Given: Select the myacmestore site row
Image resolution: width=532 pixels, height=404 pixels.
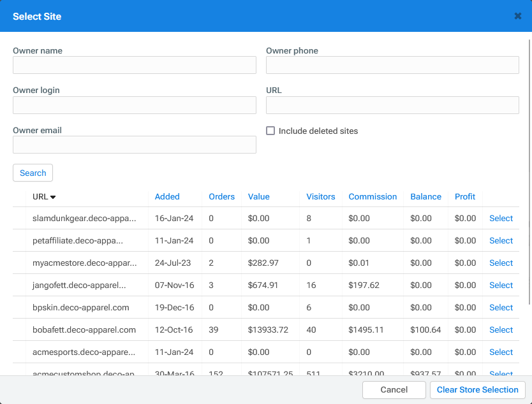Looking at the screenshot, I should point(501,263).
